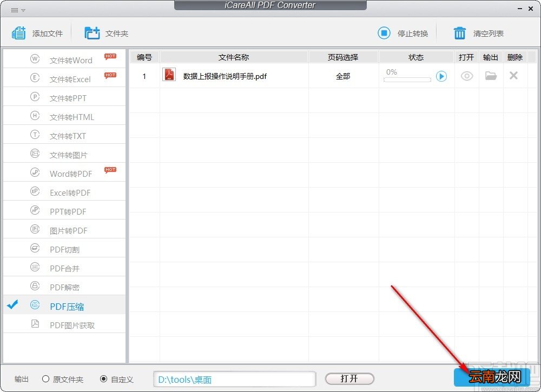Remove the file with the X delete icon
541x392 pixels.
[513, 76]
